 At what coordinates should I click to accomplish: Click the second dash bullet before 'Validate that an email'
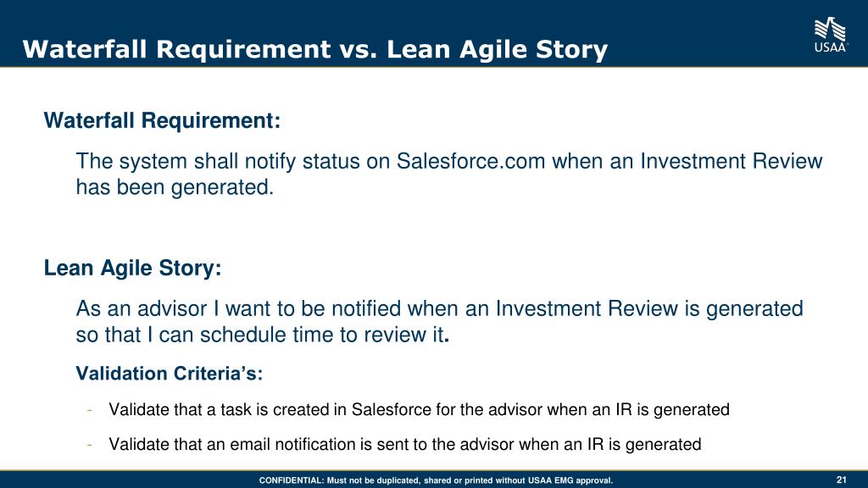pos(89,445)
